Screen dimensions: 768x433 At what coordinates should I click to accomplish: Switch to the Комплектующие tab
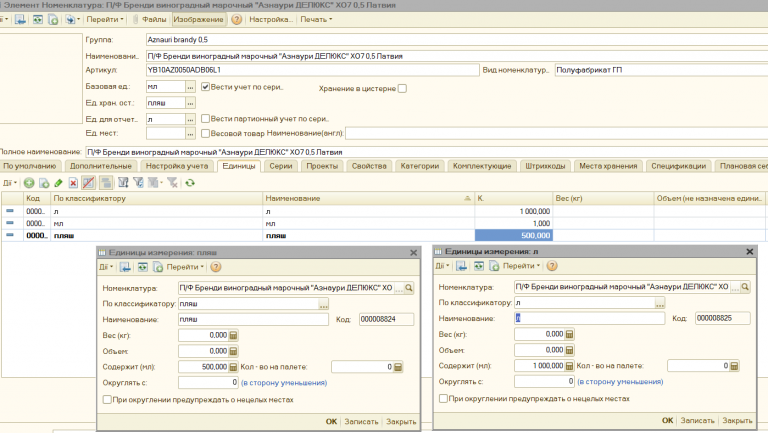(x=482, y=166)
